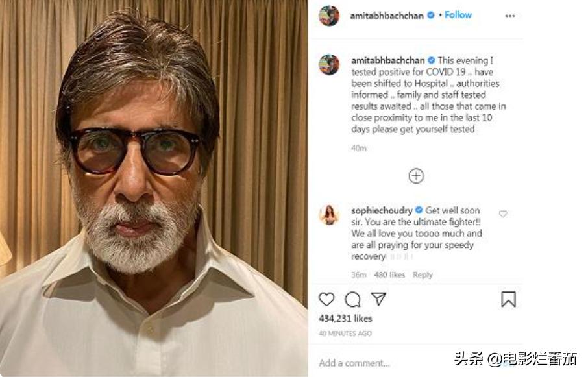Reply to sophiechoudry's comment
The height and width of the screenshot is (377, 588).
click(423, 275)
